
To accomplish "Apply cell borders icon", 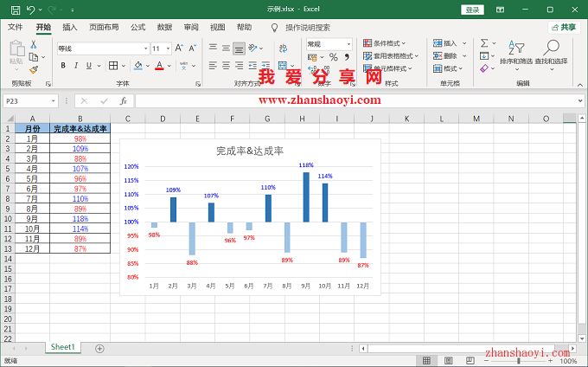I will coord(113,66).
